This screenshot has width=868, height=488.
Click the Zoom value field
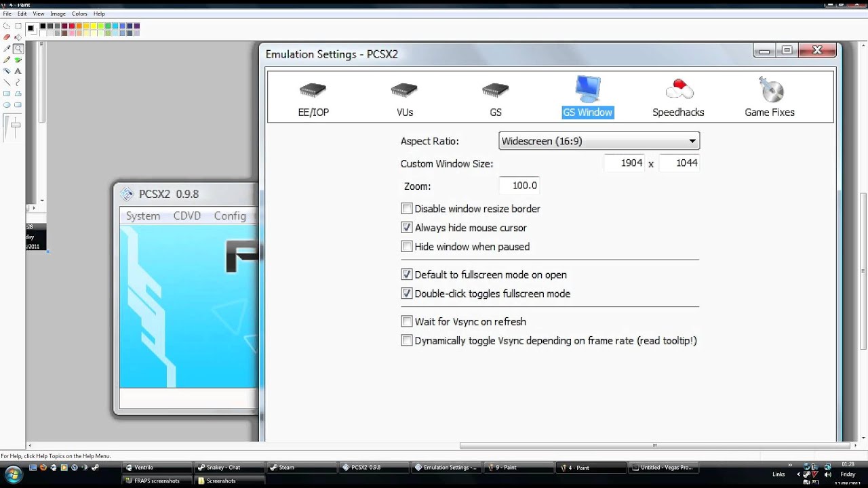click(x=519, y=186)
